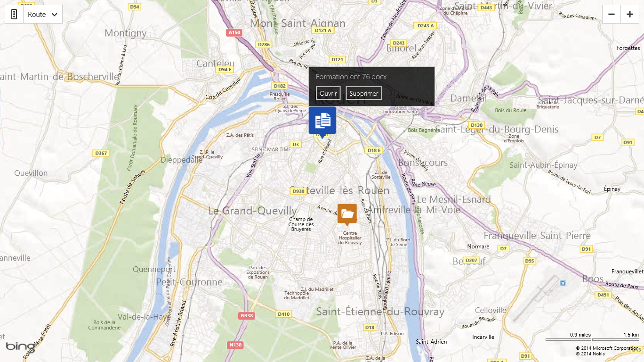Click the N338 road shield
This screenshot has height=362, width=644.
[247, 315]
